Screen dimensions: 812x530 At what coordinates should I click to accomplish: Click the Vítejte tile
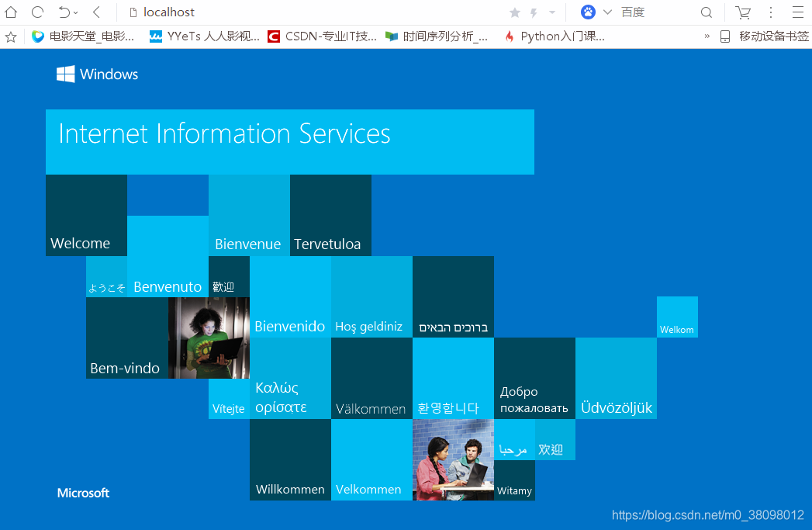[229, 399]
